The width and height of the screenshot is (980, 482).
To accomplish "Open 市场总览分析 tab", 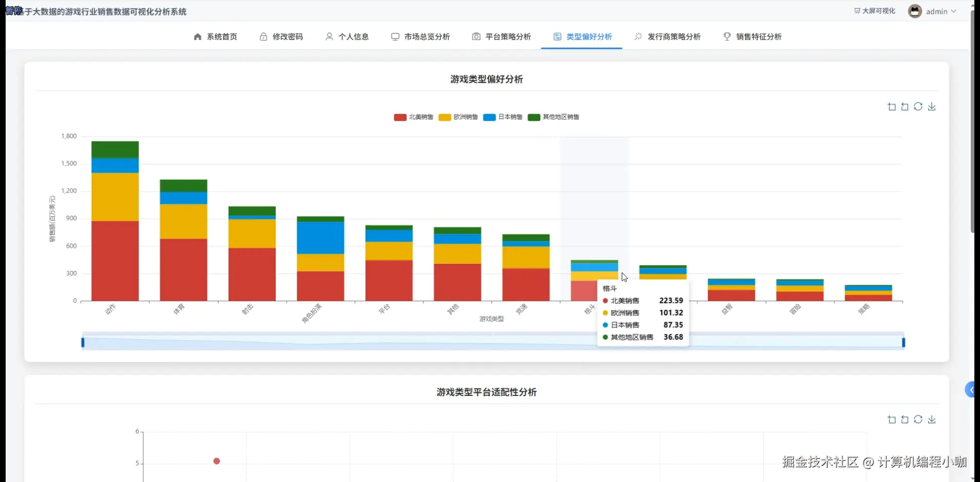I will 420,36.
